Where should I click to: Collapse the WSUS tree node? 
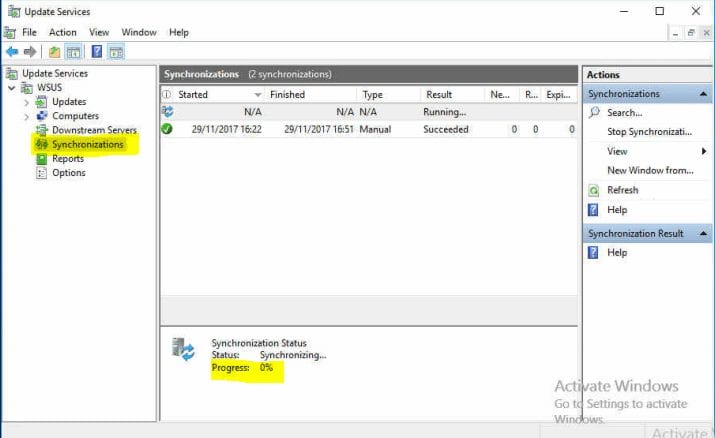click(12, 88)
